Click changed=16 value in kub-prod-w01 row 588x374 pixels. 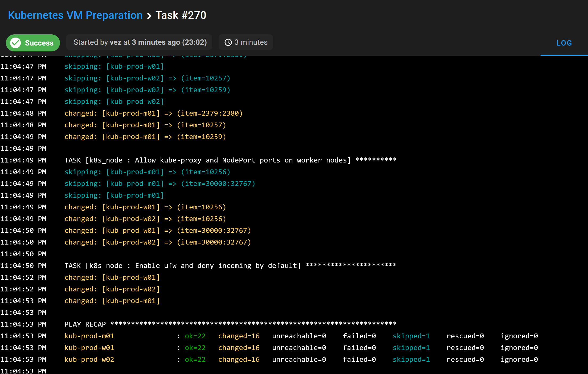click(x=239, y=348)
